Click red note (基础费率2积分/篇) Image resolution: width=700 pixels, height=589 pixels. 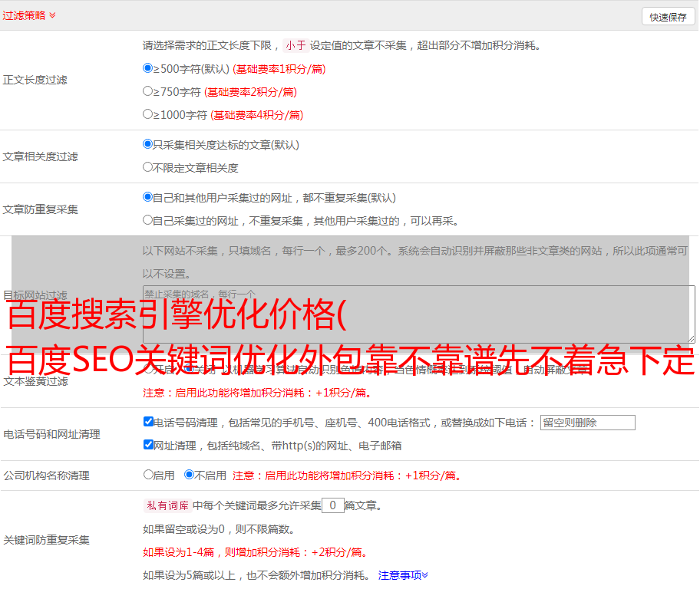pos(251,92)
